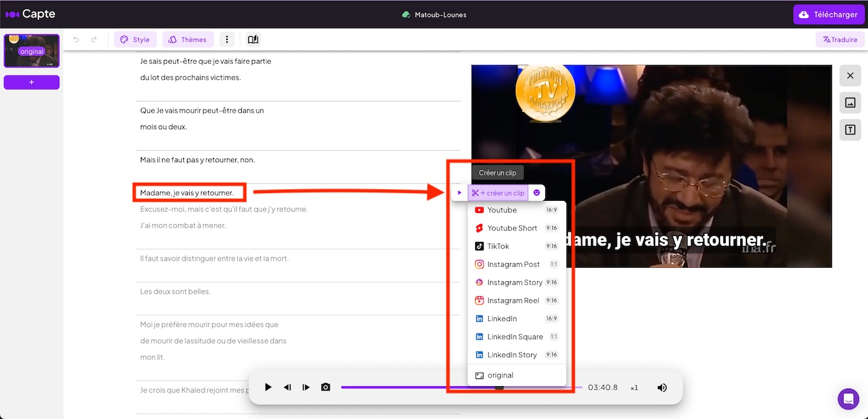868x419 pixels.
Task: Skip to the previous frame
Action: 287,387
